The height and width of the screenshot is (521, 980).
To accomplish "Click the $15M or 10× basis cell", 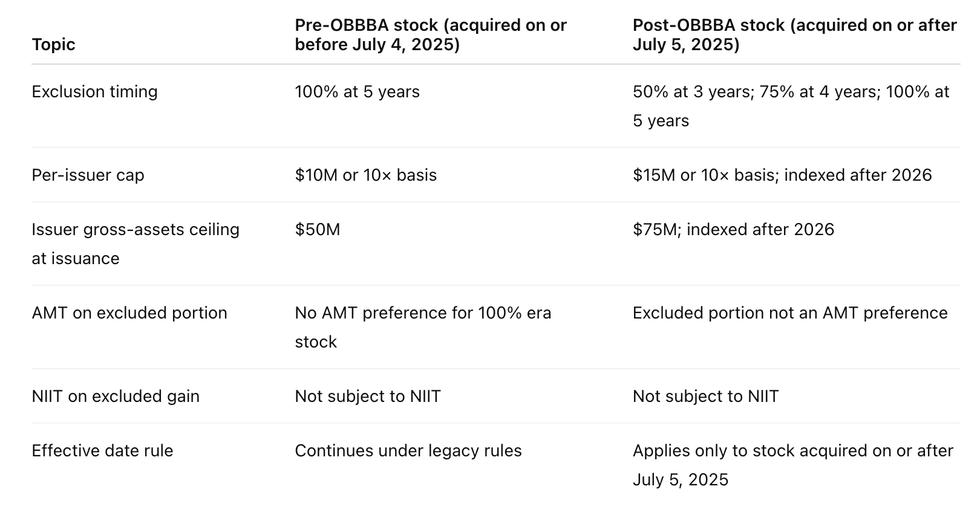I will click(x=782, y=175).
